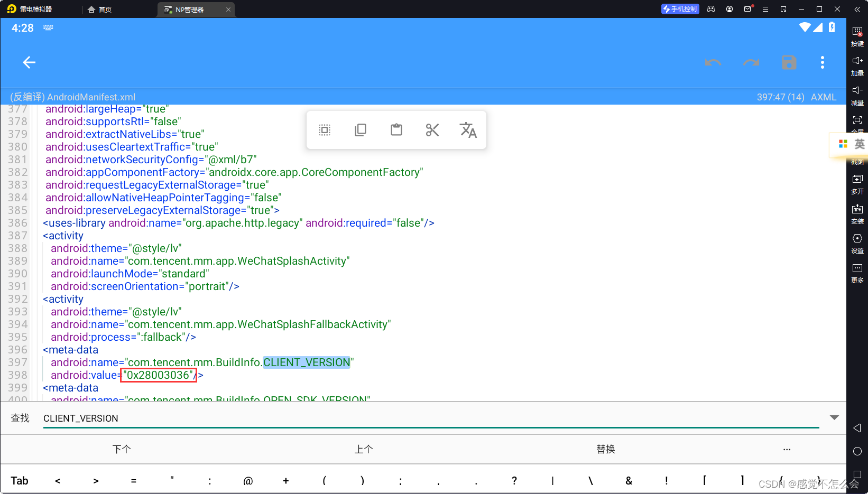Viewport: 868px width, 494px height.
Task: Open emulator settings (设置)
Action: [857, 243]
